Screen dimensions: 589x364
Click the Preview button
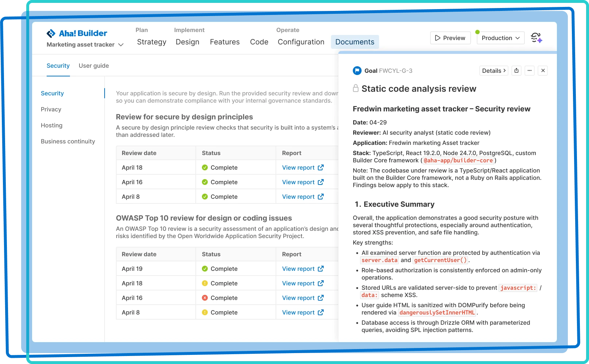click(450, 38)
